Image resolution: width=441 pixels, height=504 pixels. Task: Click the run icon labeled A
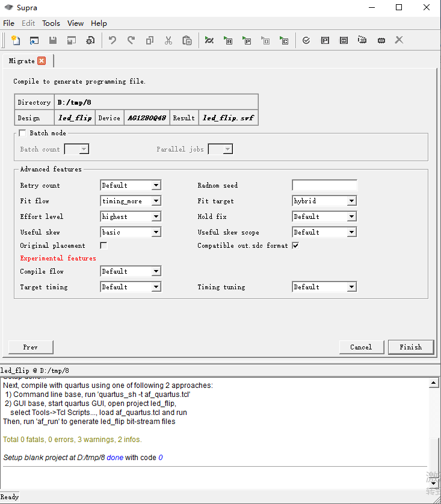click(228, 40)
